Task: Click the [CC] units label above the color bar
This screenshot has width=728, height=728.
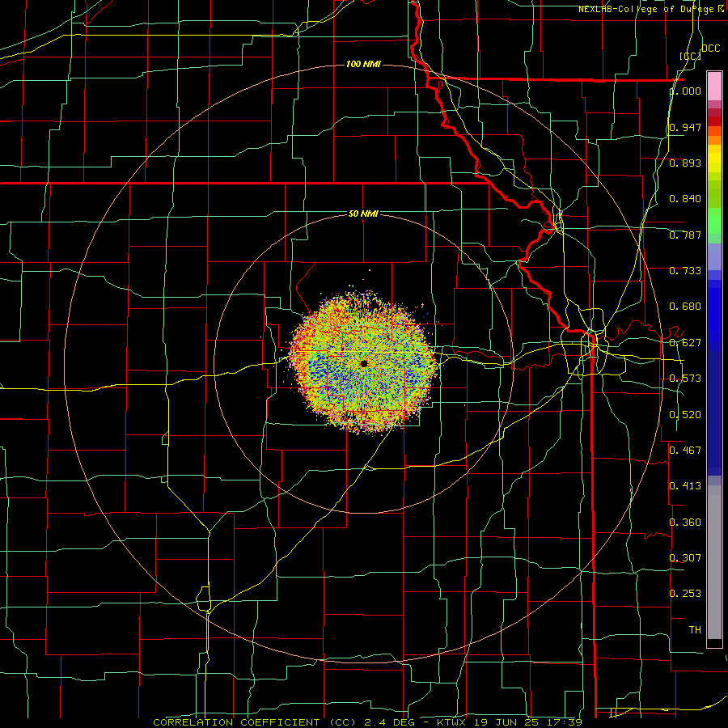Action: [691, 56]
